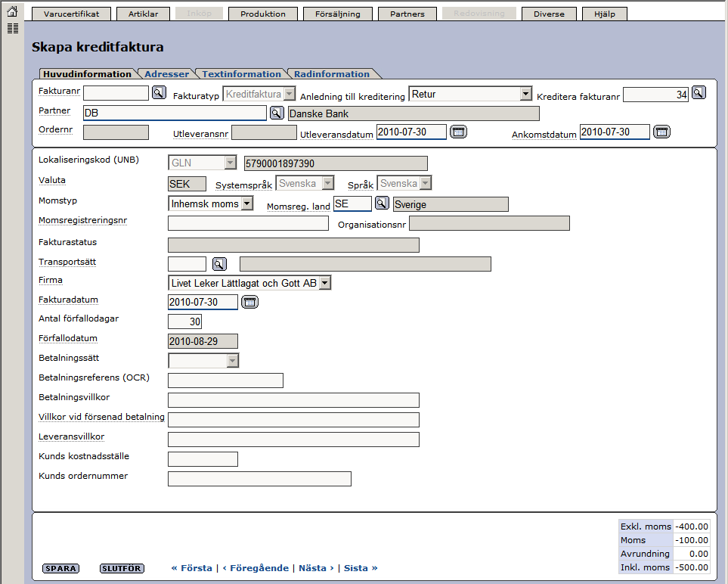Click the Momsregistreringsnr field
The image size is (728, 584).
click(249, 223)
